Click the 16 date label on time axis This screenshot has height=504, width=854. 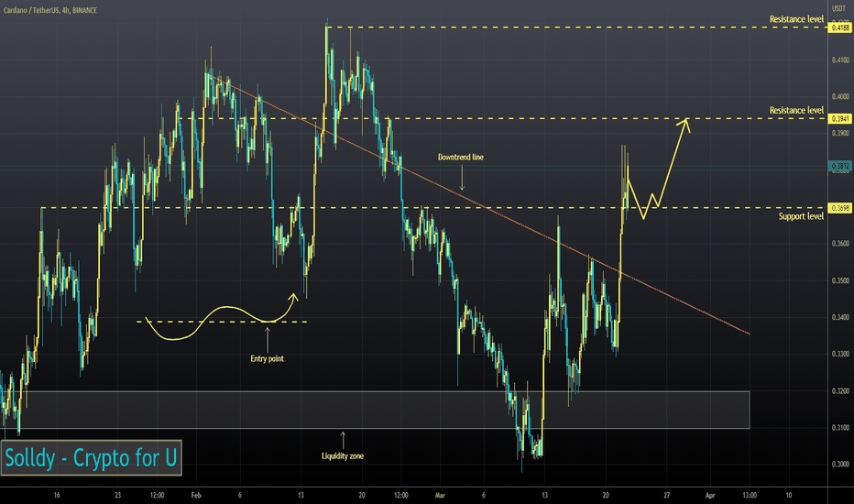(57, 495)
